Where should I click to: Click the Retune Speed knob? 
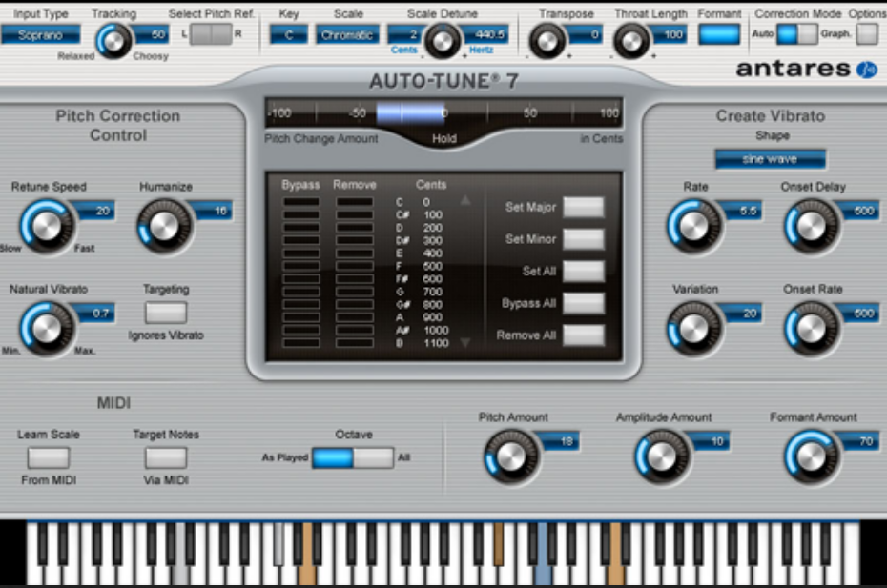click(x=47, y=226)
